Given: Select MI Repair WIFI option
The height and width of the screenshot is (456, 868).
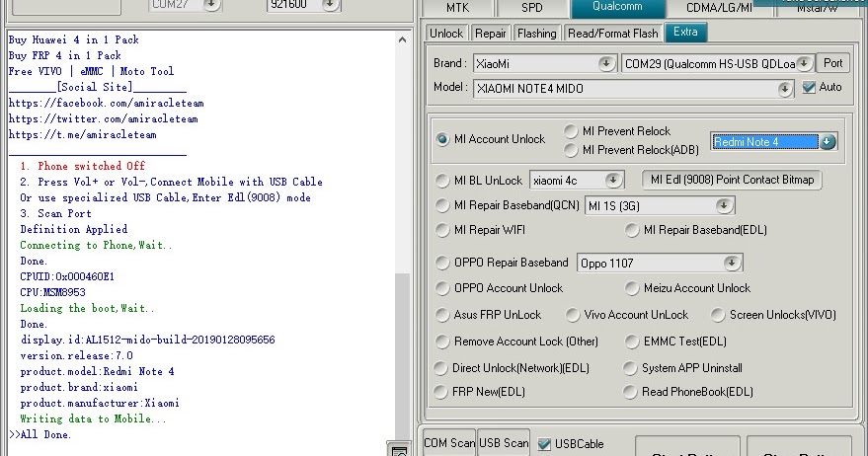Looking at the screenshot, I should click(x=442, y=230).
